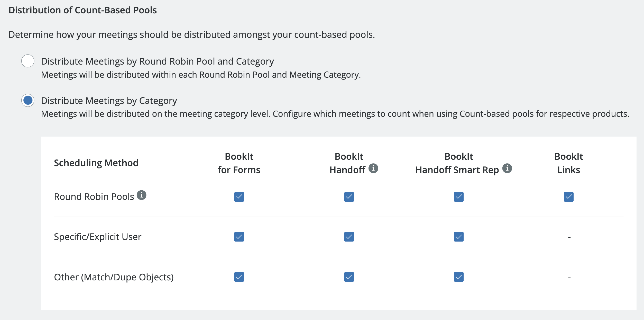Toggle Round Robin Pools Handoff Smart Rep checkbox
Viewport: 644px width, 320px height.
(x=458, y=197)
